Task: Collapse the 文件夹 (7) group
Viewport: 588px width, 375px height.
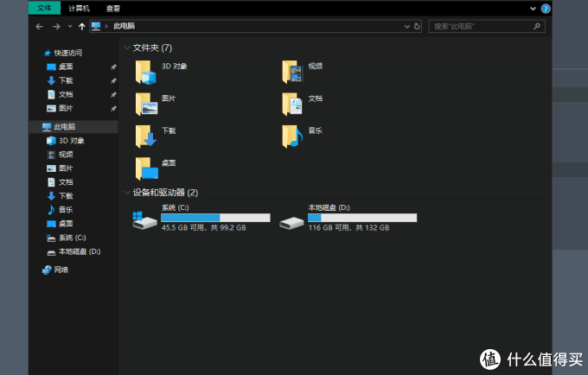Action: [127, 48]
